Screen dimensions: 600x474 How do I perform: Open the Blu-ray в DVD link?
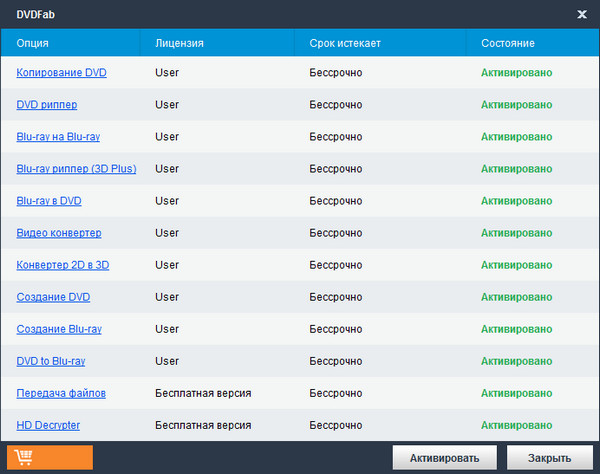click(49, 201)
